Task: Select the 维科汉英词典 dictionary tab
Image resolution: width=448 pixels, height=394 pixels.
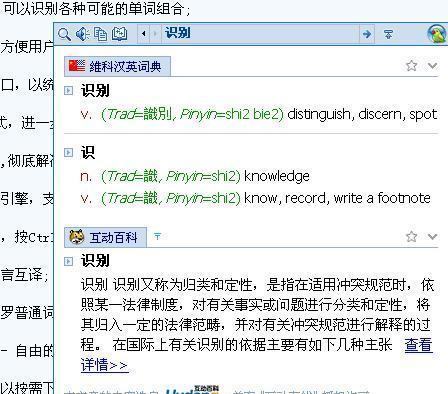Action: coord(117,66)
